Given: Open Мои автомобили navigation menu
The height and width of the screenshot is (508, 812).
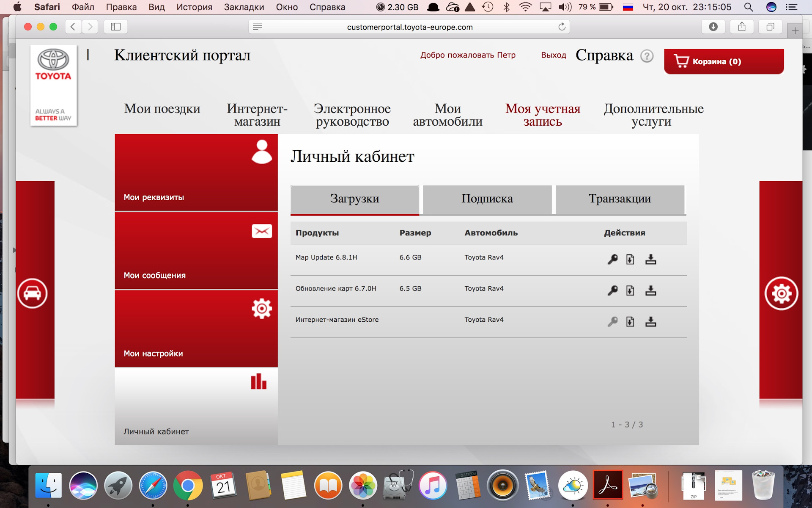Looking at the screenshot, I should tap(447, 115).
